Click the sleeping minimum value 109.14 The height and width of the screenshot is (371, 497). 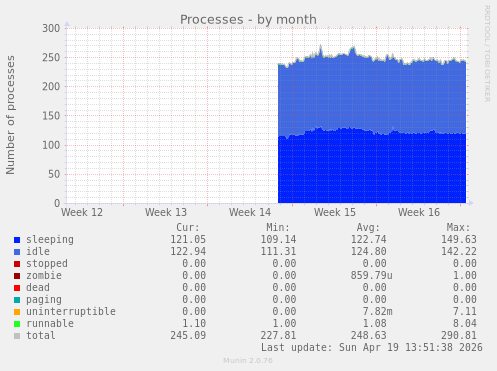[278, 240]
